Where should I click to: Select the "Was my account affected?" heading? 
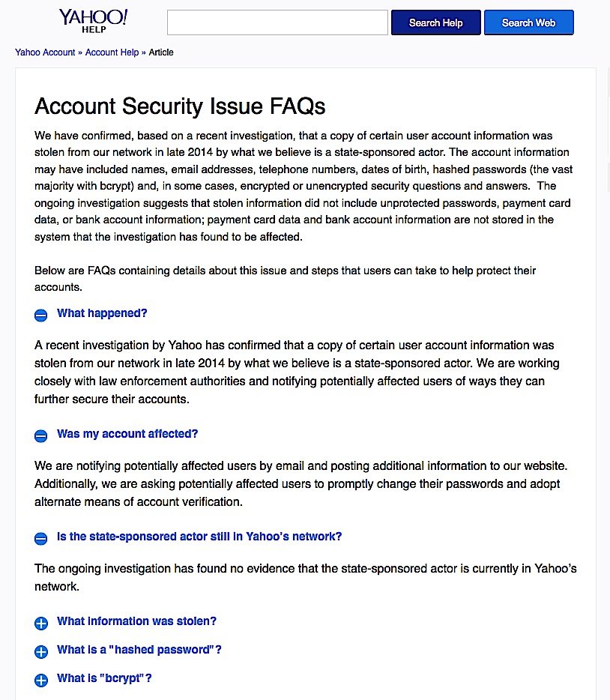coord(127,434)
